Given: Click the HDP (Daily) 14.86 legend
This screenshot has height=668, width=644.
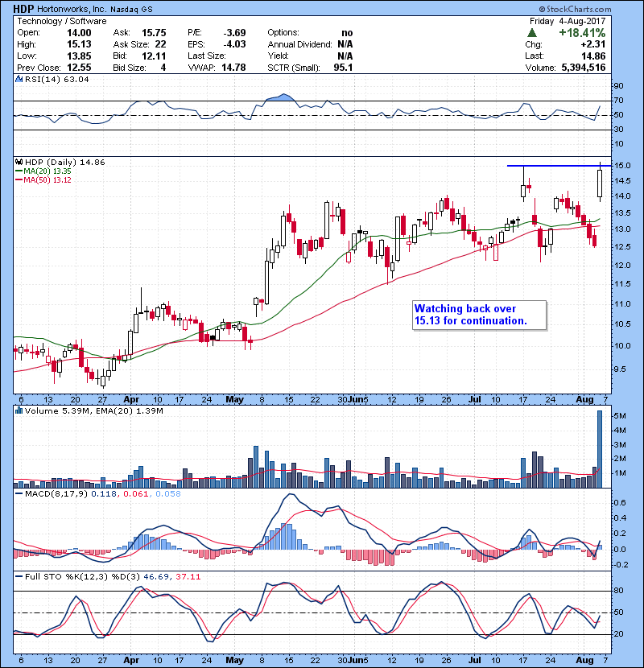Looking at the screenshot, I should pos(64,162).
